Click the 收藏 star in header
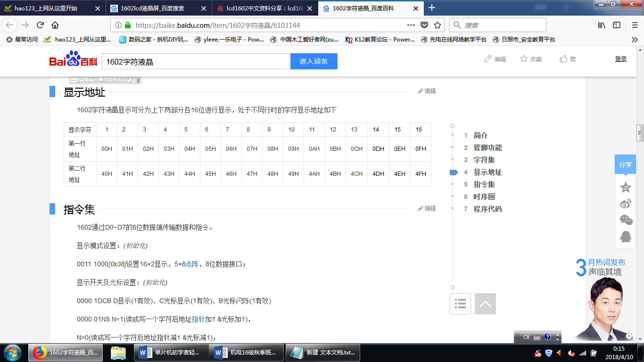The image size is (644, 362). click(524, 59)
